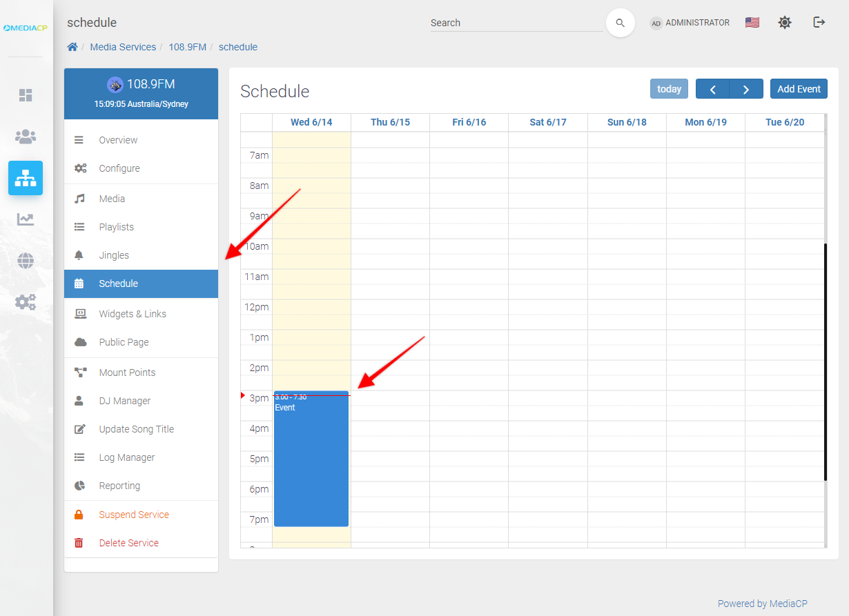Click the calendar vertical scrollbar
849x616 pixels.
(x=825, y=362)
